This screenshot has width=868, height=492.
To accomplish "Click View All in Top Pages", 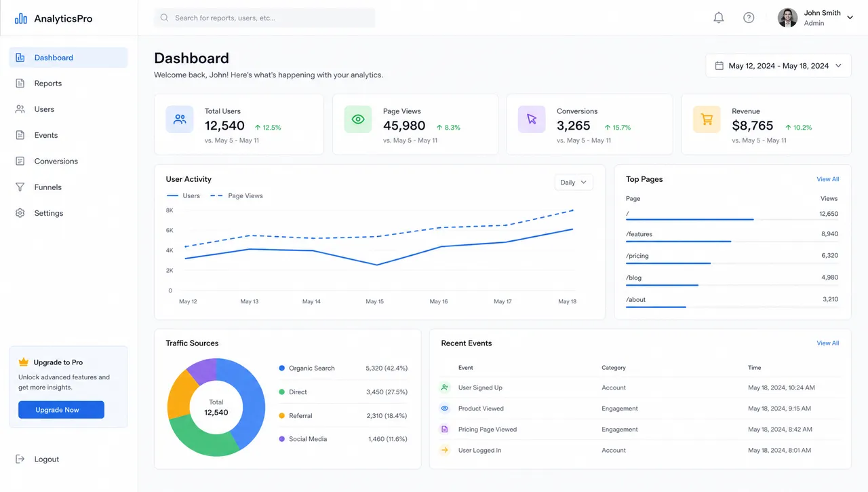I will point(828,179).
